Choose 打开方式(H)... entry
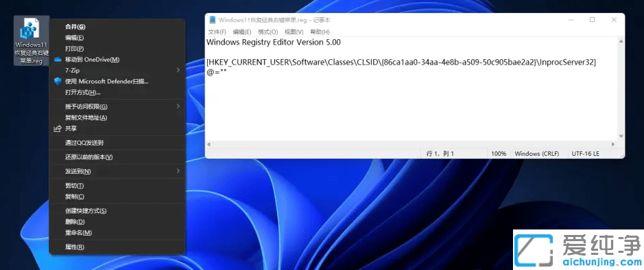 pos(117,93)
